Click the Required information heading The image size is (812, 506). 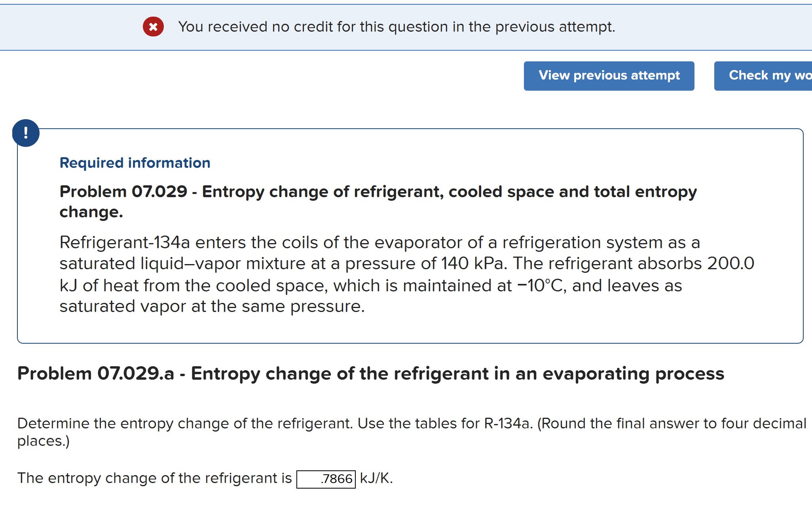click(x=135, y=162)
